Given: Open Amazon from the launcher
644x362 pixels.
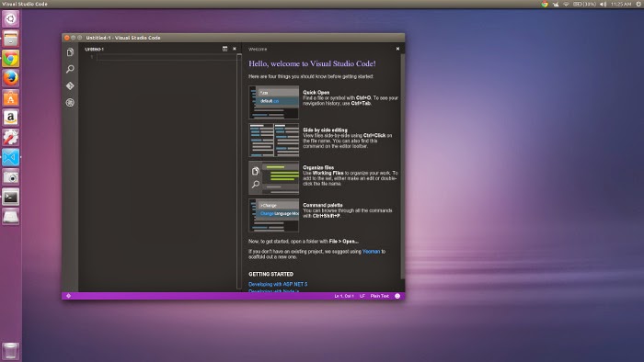Looking at the screenshot, I should (x=11, y=119).
